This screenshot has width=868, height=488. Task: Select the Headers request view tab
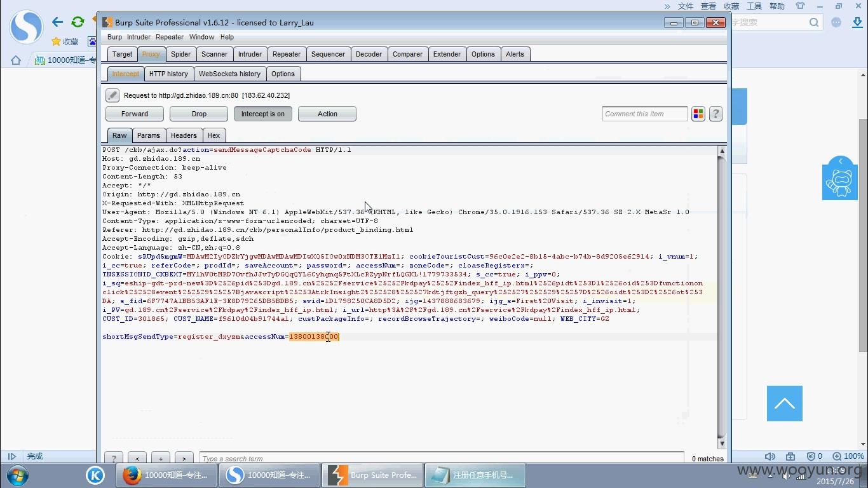(x=184, y=135)
